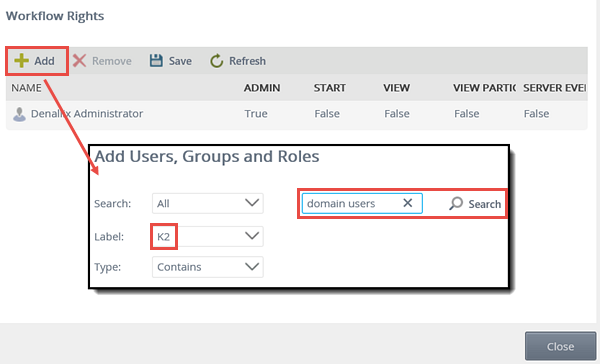Click the user icon beside Denallix Administrator
The height and width of the screenshot is (364, 600).
pos(20,114)
